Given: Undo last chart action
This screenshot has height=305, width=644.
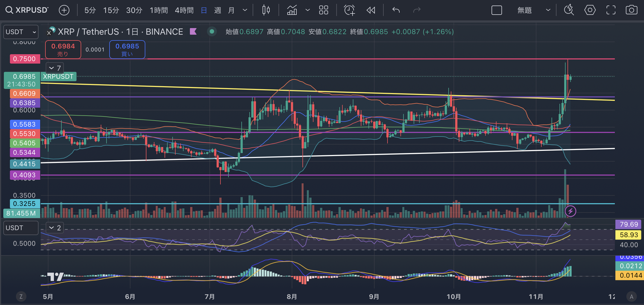Looking at the screenshot, I should (x=396, y=10).
